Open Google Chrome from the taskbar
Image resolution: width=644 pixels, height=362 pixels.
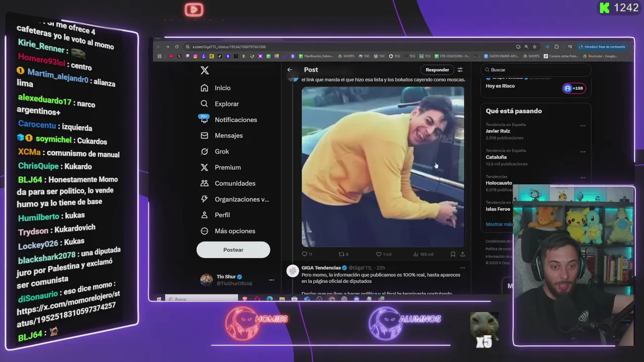[x=332, y=299]
